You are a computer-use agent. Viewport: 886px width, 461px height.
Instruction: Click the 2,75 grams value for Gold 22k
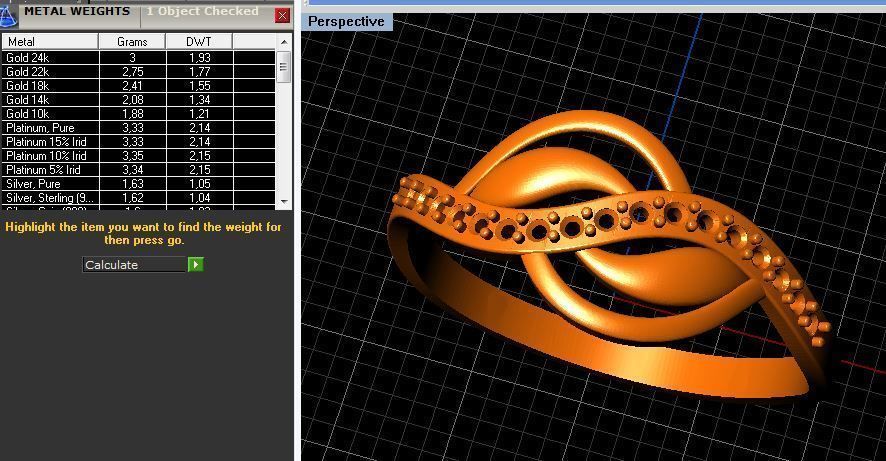pyautogui.click(x=133, y=72)
